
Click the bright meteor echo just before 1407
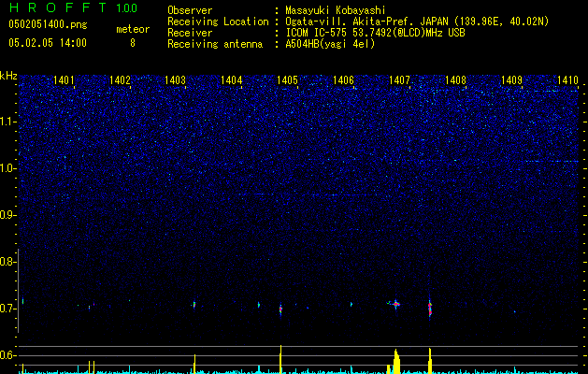395,304
